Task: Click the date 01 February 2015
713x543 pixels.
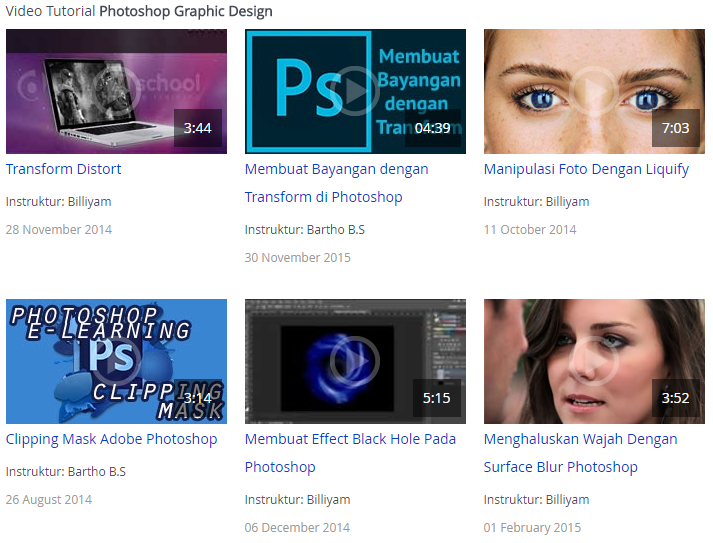Action: (532, 528)
